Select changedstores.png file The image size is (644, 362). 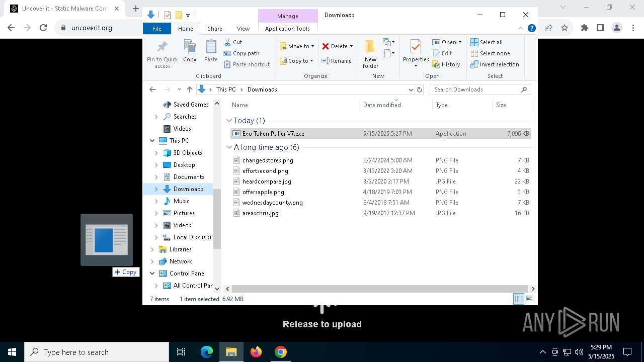tap(381, 160)
